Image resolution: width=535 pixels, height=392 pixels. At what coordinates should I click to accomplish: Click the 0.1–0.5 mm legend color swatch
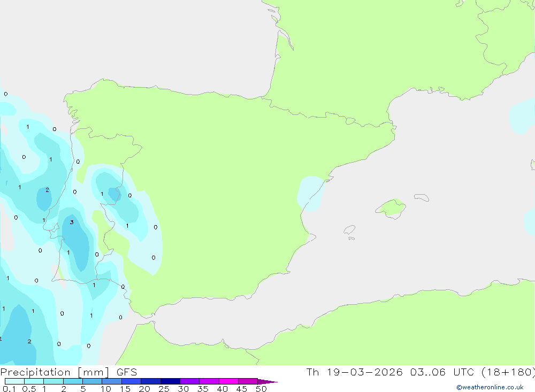click(14, 381)
